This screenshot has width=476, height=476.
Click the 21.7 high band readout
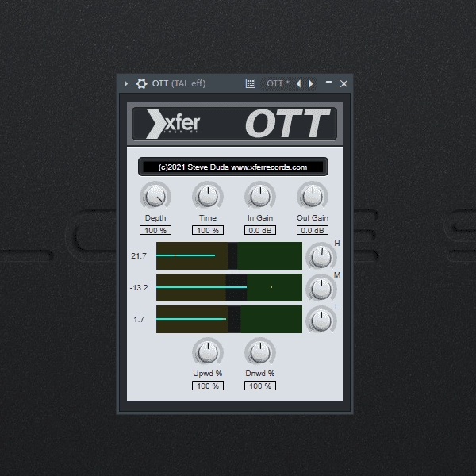tap(139, 256)
